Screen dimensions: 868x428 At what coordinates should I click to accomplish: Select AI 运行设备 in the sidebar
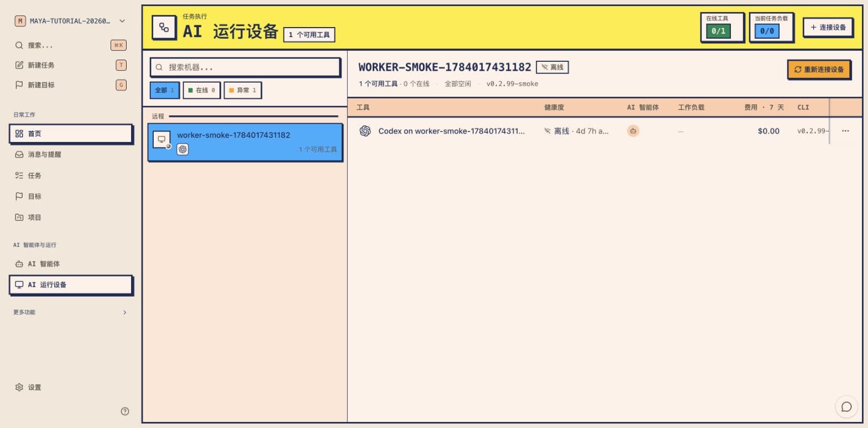[x=71, y=285]
